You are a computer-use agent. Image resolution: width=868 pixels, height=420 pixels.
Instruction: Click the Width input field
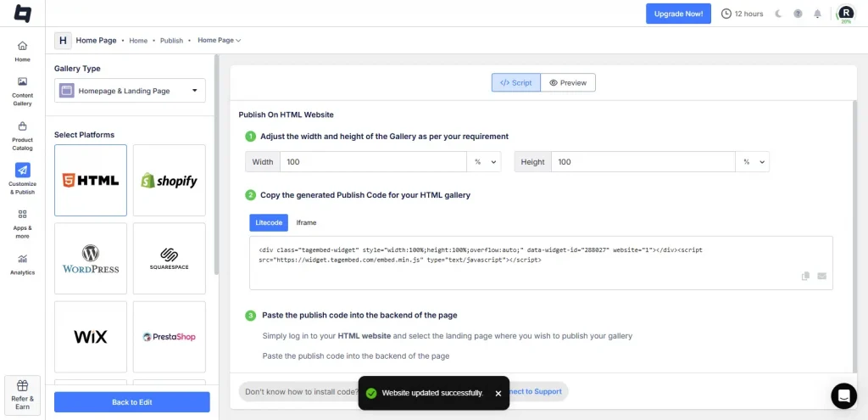(374, 162)
